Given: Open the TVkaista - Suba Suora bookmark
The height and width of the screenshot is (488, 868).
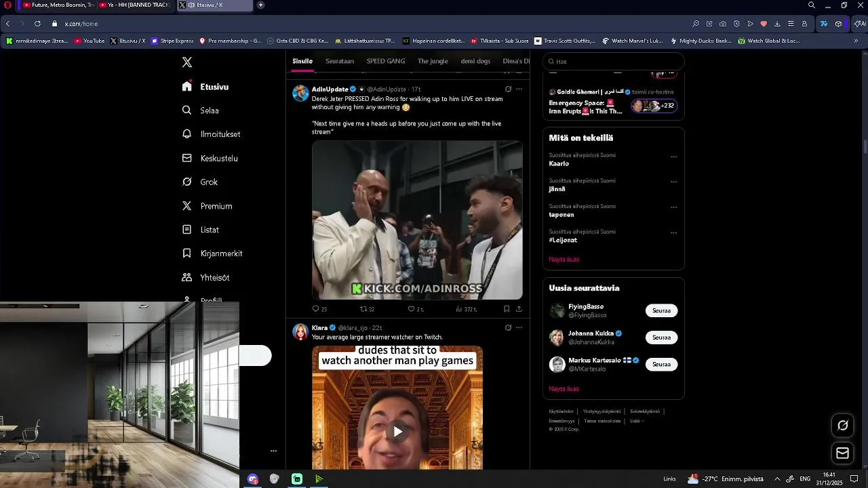Looking at the screenshot, I should click(x=499, y=41).
